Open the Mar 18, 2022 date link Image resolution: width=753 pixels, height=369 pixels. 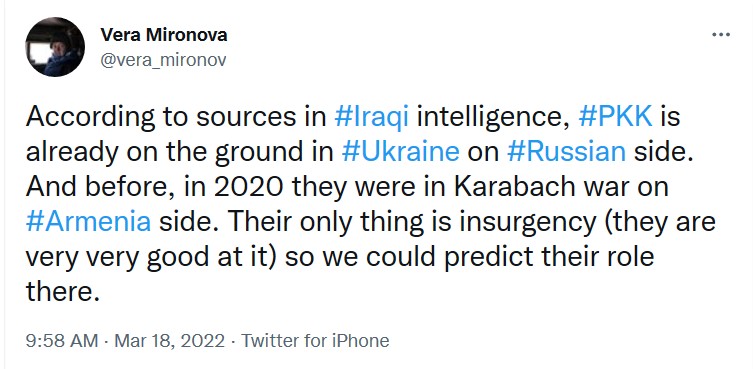point(169,341)
